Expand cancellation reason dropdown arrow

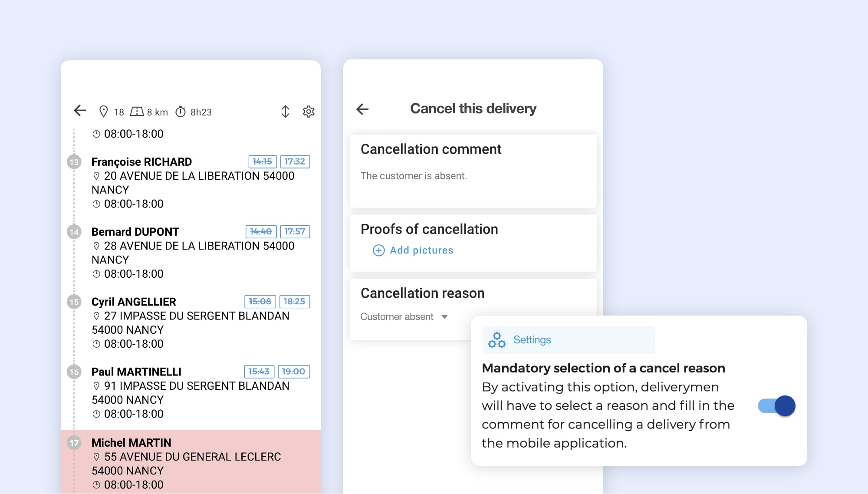click(x=444, y=317)
